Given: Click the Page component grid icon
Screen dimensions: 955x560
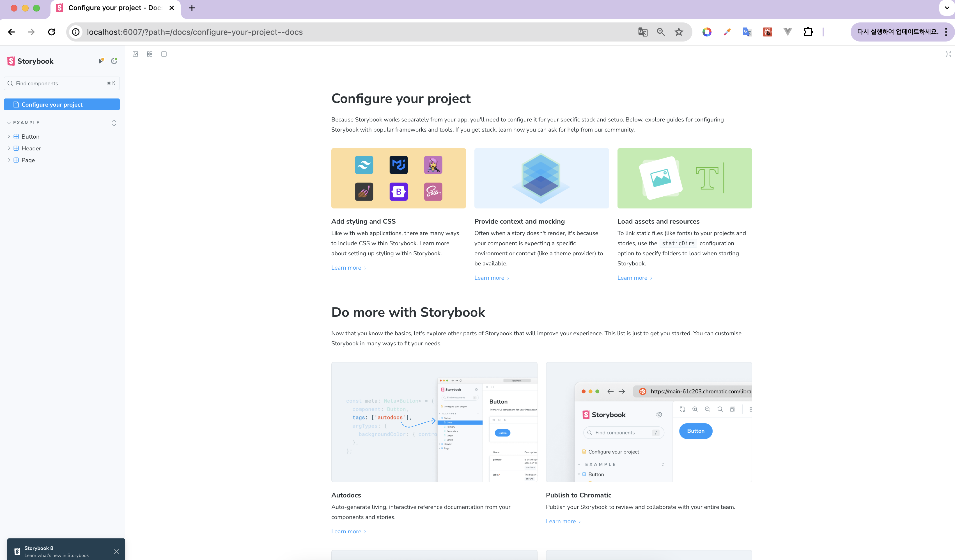Looking at the screenshot, I should pos(16,160).
